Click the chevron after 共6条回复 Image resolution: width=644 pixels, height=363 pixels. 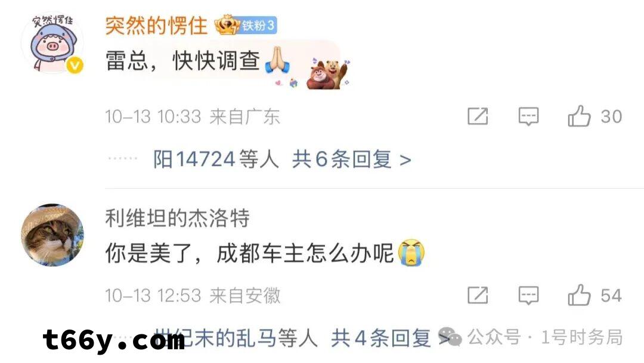pos(405,161)
